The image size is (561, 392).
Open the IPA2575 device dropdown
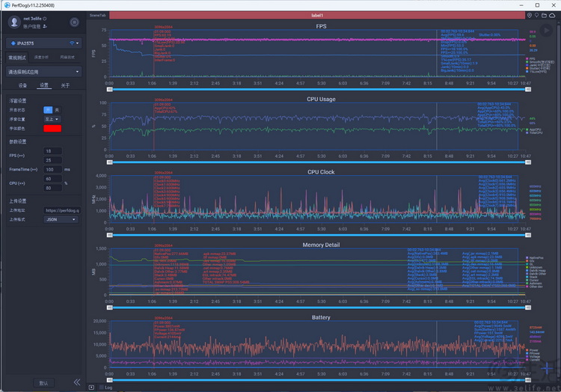(43, 43)
